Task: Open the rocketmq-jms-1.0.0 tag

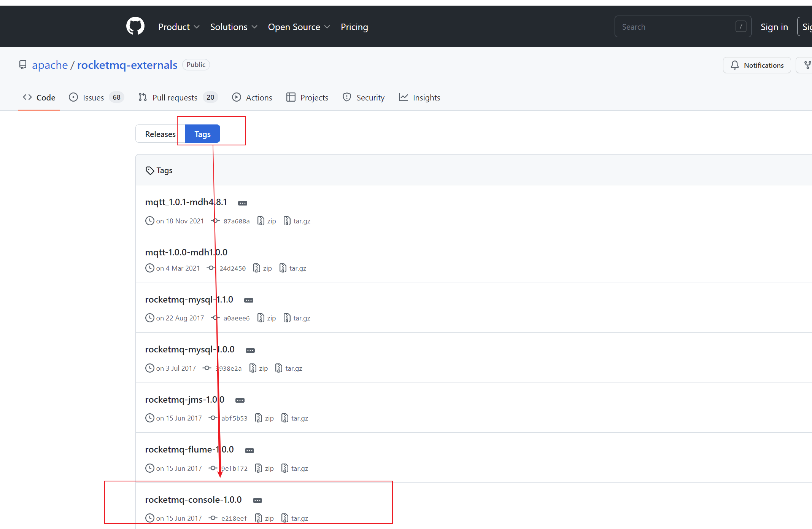Action: coord(185,400)
